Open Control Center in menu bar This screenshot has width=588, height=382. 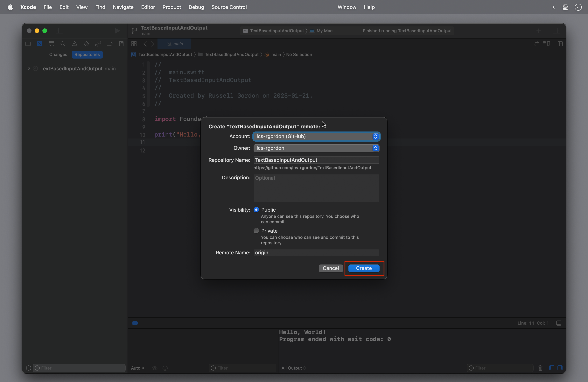tap(565, 7)
